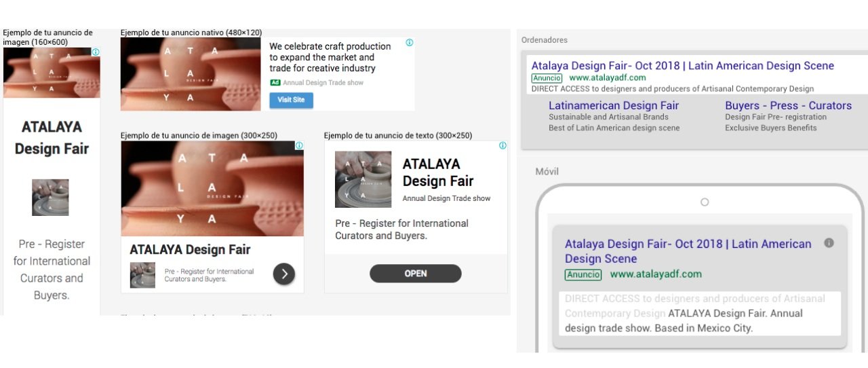Open the Latinamerican Design Fair sitelink
The image size is (868, 368).
tap(613, 105)
